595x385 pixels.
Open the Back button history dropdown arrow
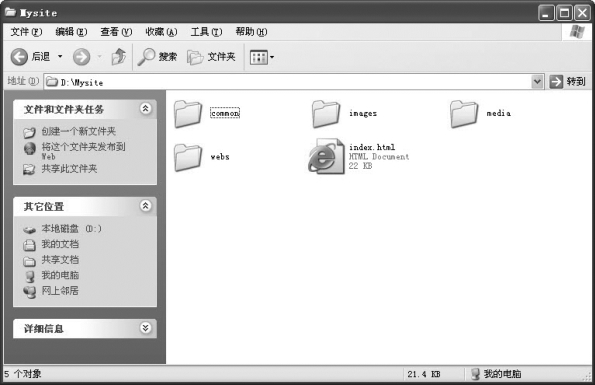pyautogui.click(x=60, y=57)
